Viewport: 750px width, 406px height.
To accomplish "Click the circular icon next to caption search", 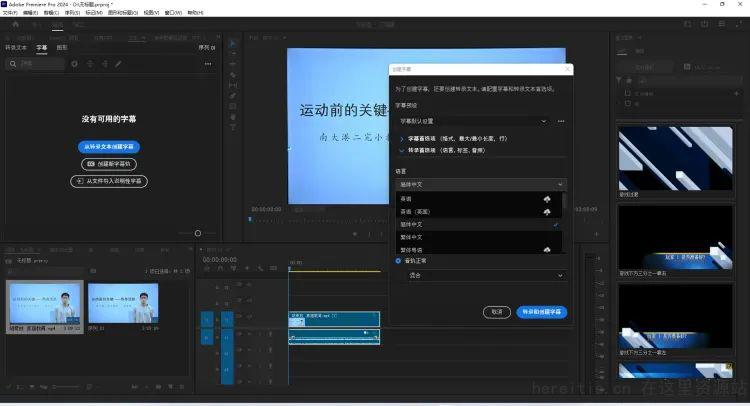I will tap(74, 64).
